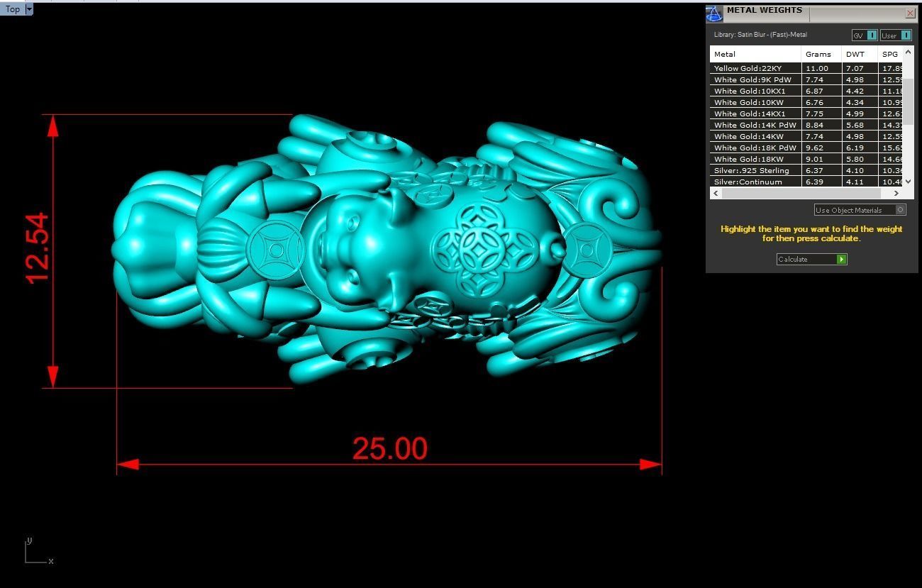Select the White Gold:18K PdW row

coord(806,148)
